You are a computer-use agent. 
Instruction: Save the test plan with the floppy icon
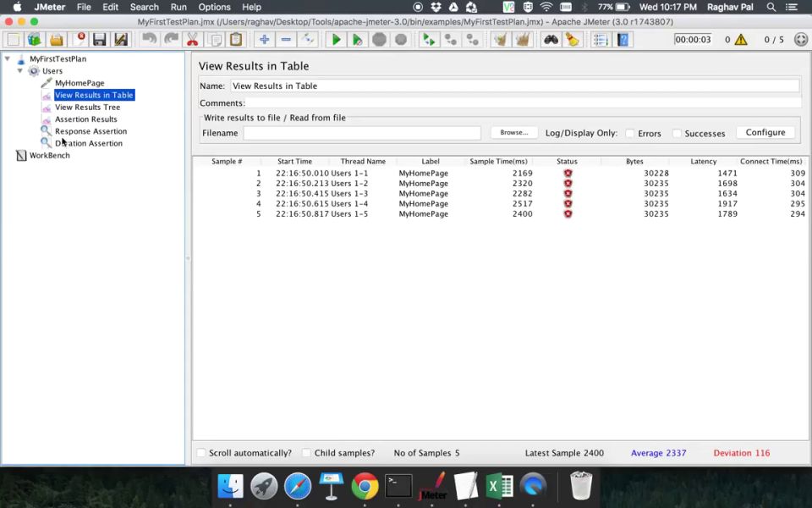click(100, 40)
